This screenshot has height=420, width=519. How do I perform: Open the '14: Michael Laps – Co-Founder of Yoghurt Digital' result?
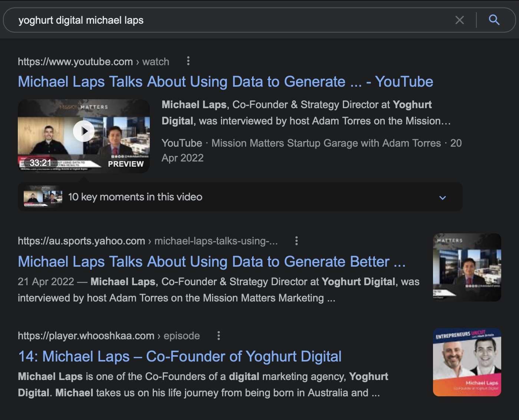[x=180, y=356]
